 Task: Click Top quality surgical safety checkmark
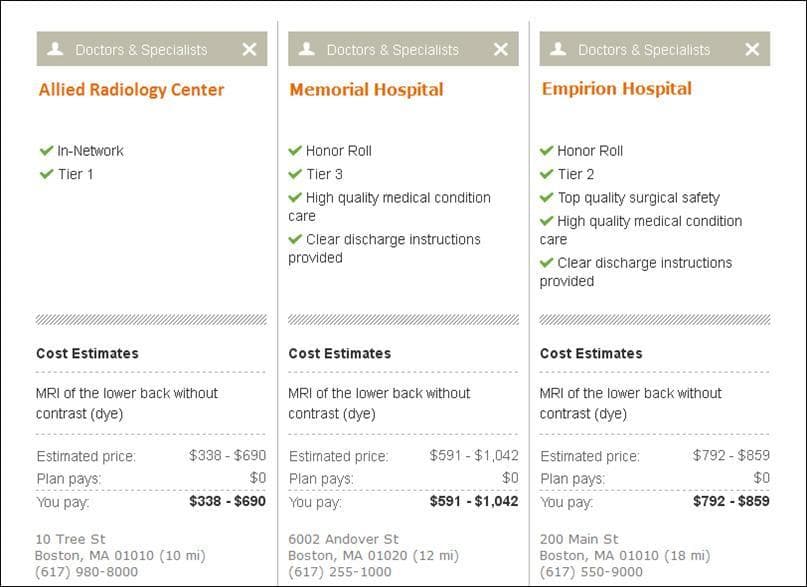[547, 198]
